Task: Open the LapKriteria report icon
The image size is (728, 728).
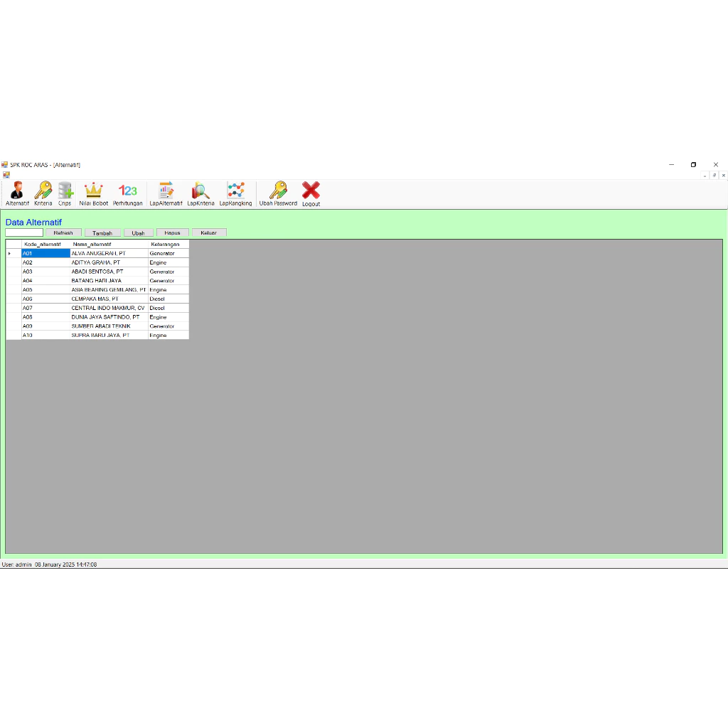Action: pos(200,193)
